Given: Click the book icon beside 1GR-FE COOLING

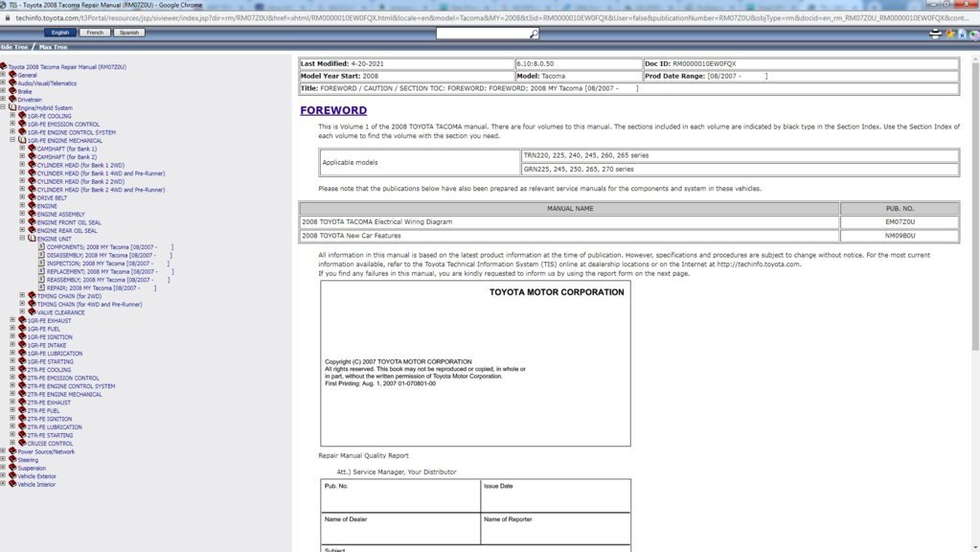Looking at the screenshot, I should click(x=22, y=116).
